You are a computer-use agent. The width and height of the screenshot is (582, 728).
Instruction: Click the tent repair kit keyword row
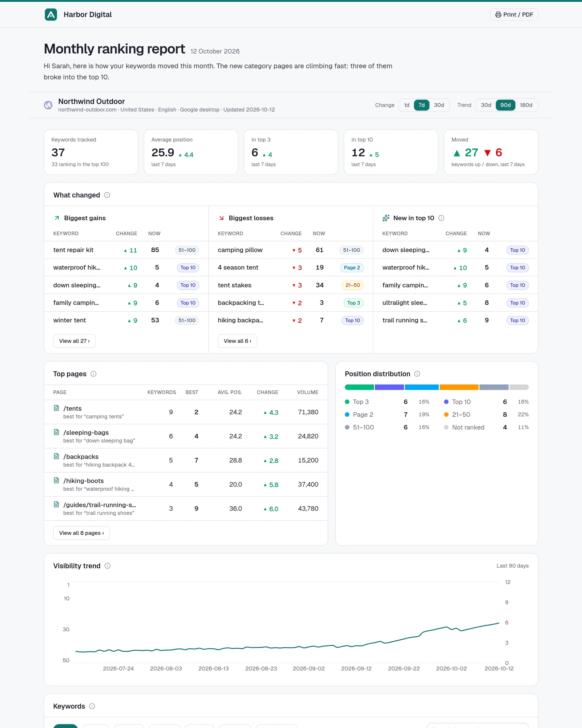pyautogui.click(x=126, y=250)
